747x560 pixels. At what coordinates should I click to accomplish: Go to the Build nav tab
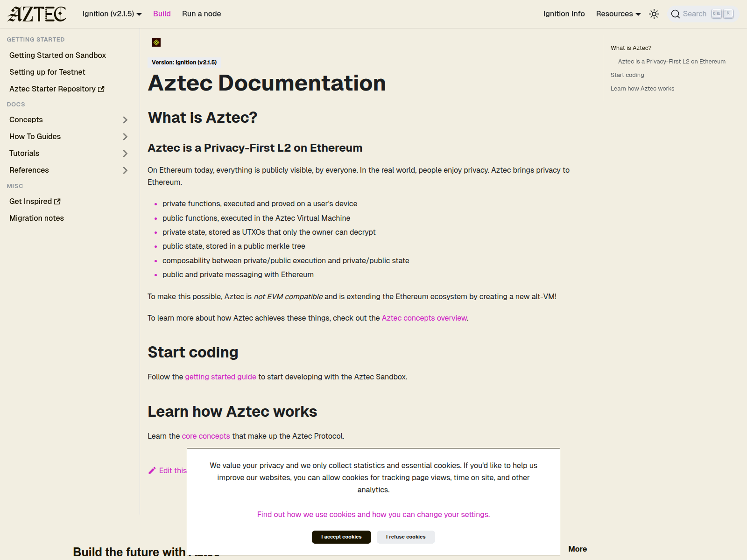point(162,14)
